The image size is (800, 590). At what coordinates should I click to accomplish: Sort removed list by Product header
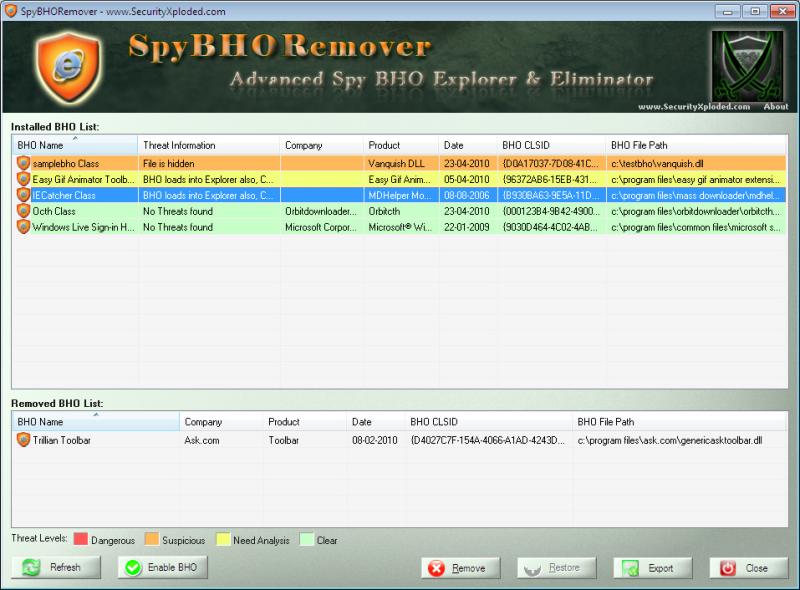tap(305, 422)
